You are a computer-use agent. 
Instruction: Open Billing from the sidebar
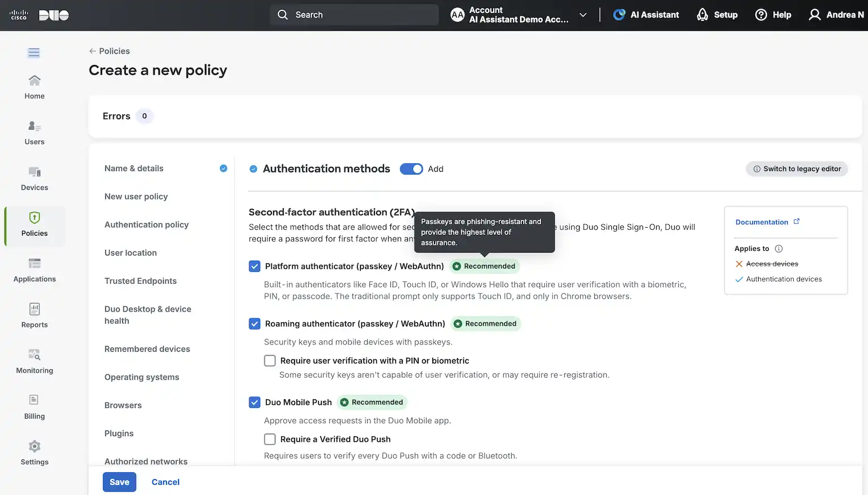click(x=34, y=407)
